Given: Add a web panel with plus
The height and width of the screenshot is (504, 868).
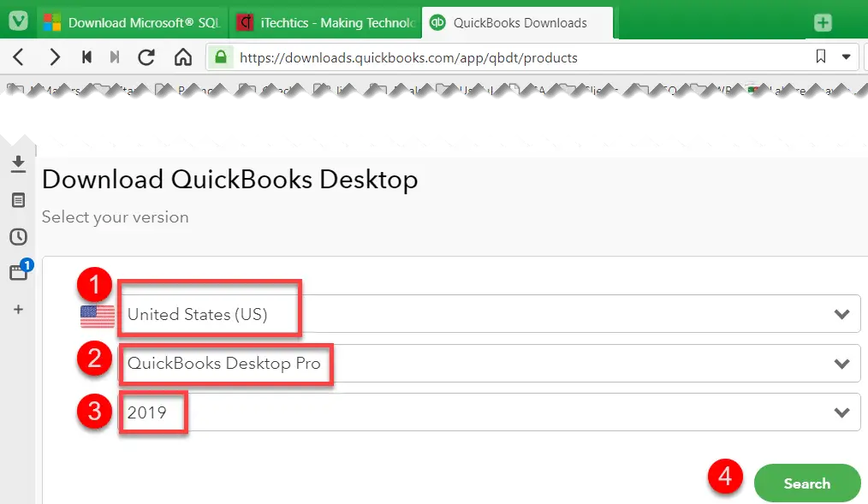Looking at the screenshot, I should click(x=18, y=309).
